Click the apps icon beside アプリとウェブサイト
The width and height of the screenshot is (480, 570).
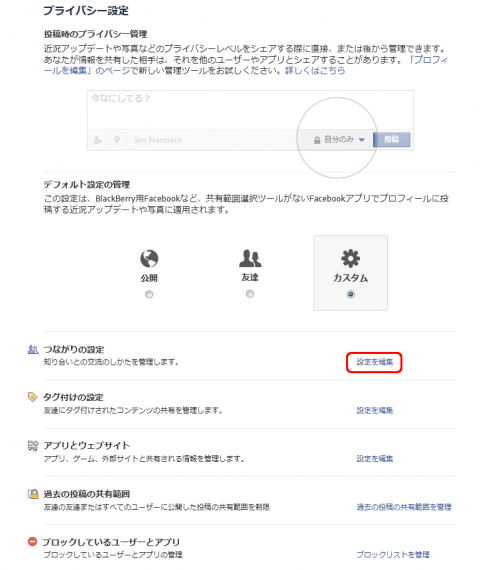pos(33,446)
